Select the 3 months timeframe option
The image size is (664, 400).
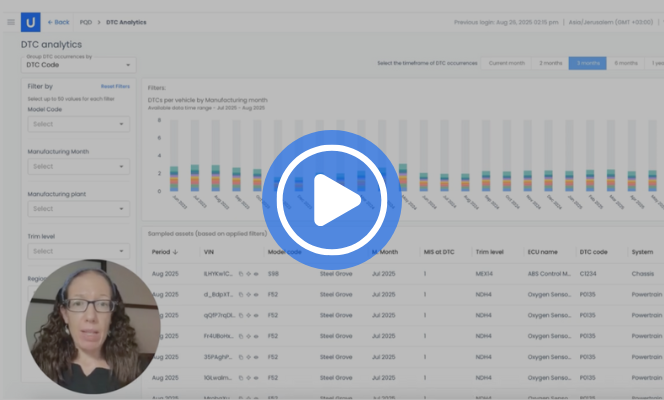(587, 63)
